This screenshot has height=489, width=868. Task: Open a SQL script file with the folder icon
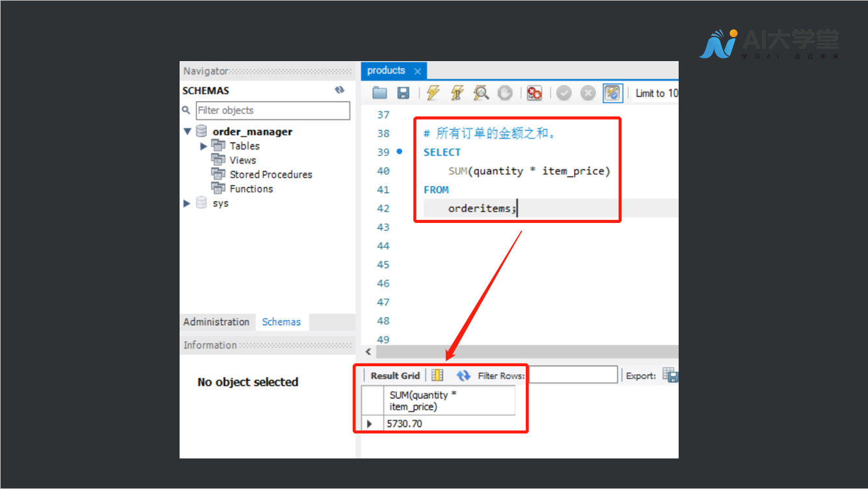[380, 93]
